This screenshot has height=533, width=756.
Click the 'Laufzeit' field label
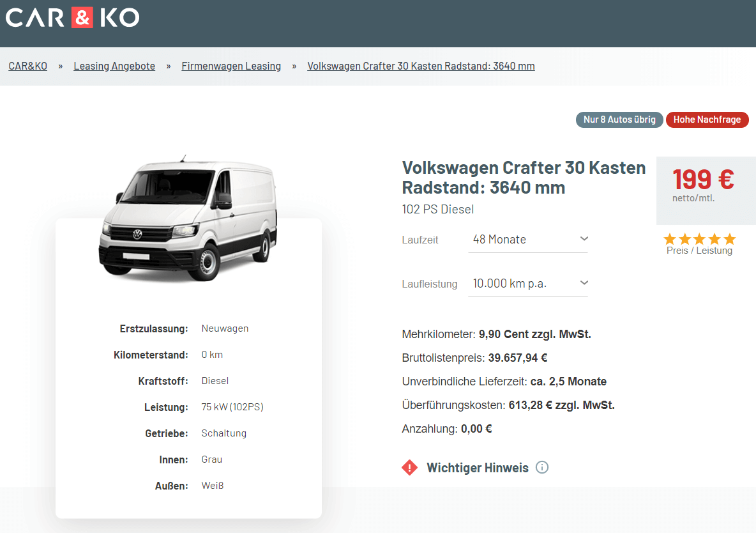420,240
